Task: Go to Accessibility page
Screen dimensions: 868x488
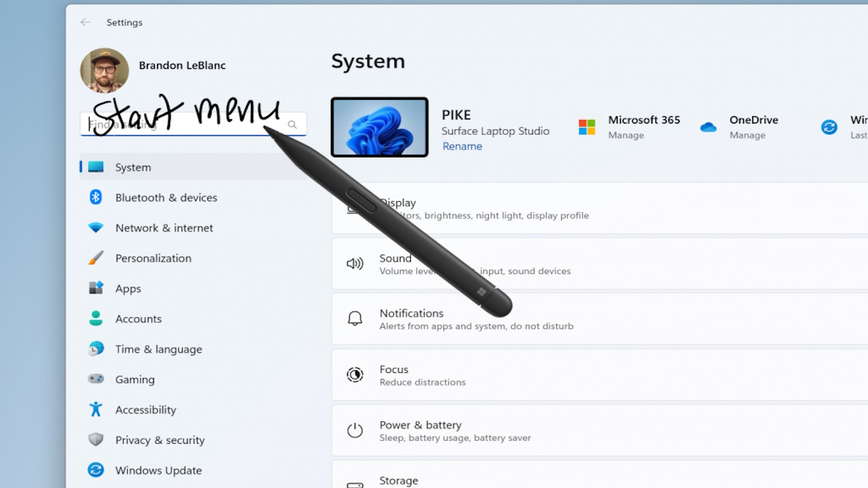Action: tap(145, 410)
